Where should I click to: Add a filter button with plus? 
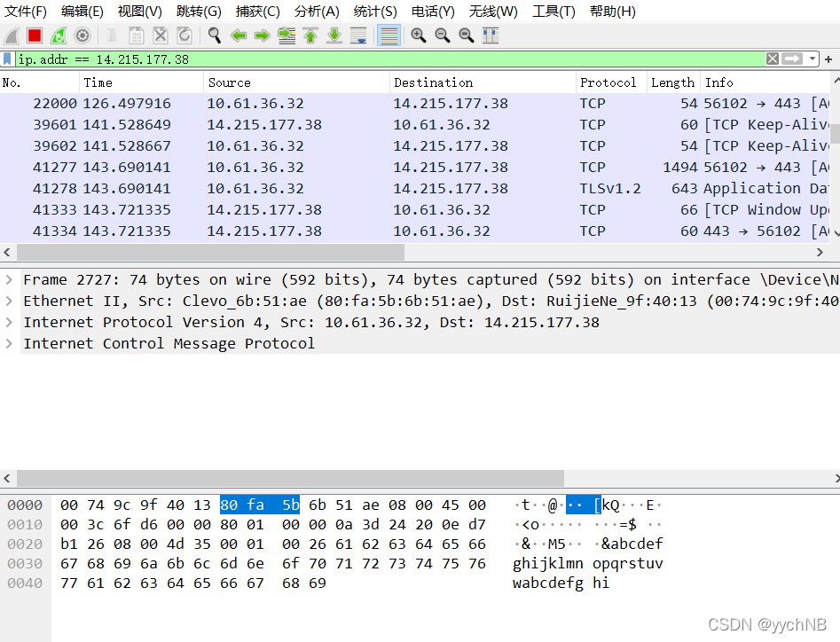[828, 59]
